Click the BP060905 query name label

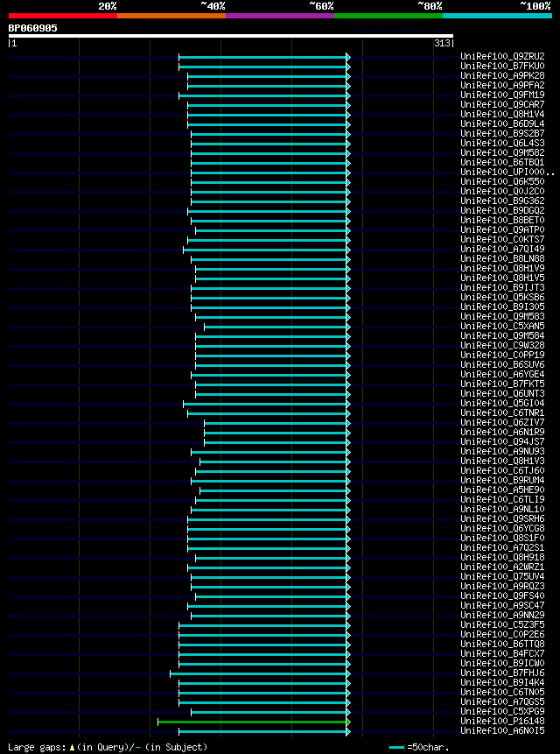(32, 28)
